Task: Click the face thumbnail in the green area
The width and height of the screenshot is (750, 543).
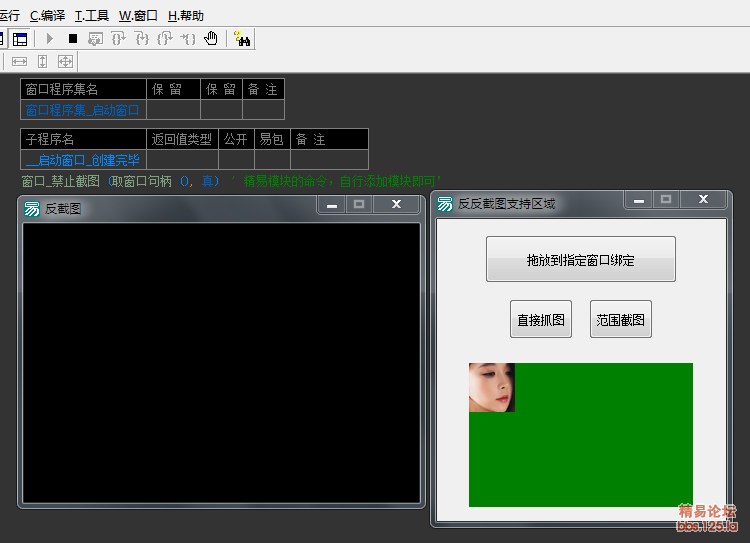Action: [492, 388]
